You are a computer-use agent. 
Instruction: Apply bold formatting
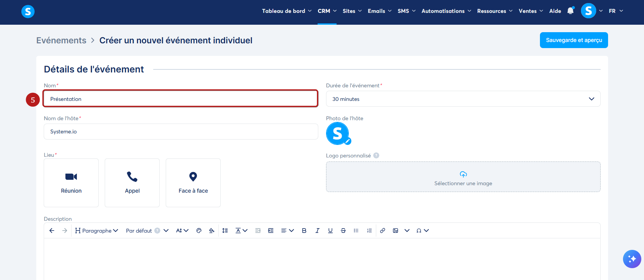[x=304, y=231]
